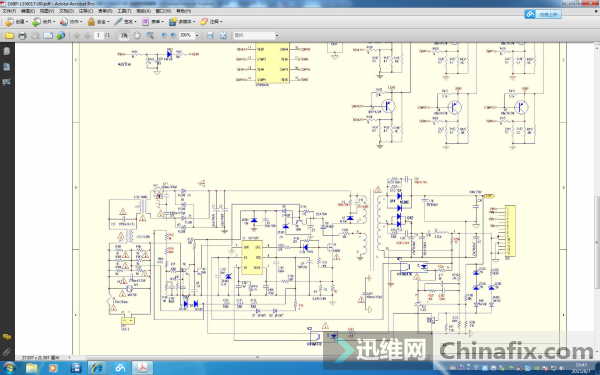600x375 pixels.
Task: Expand the 200% zoom level dropdown
Action: (x=197, y=36)
